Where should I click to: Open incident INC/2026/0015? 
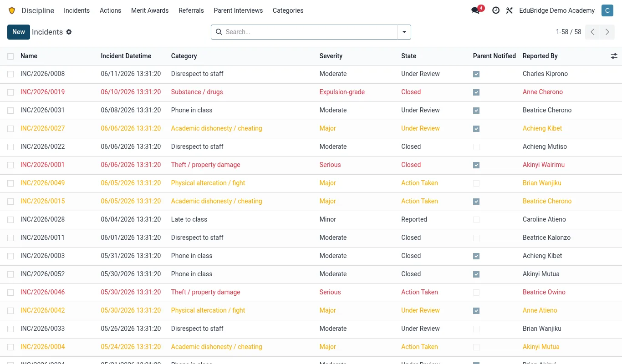pyautogui.click(x=42, y=201)
